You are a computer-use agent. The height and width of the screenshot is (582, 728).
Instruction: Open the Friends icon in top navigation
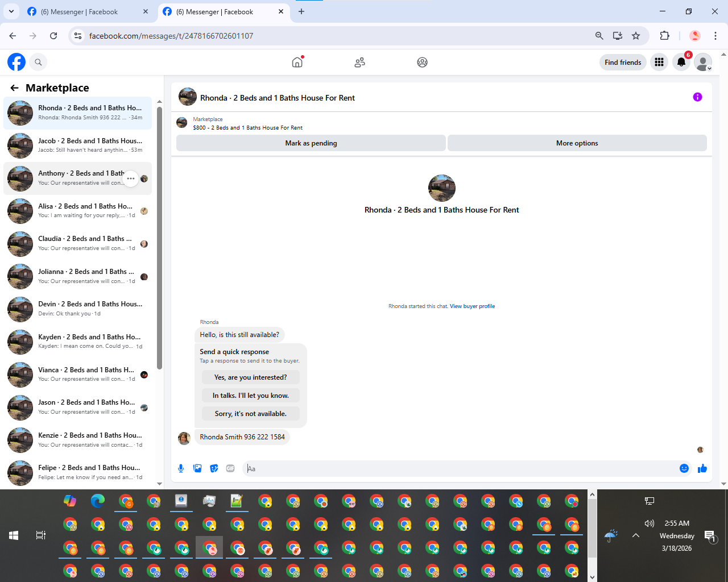coord(359,63)
